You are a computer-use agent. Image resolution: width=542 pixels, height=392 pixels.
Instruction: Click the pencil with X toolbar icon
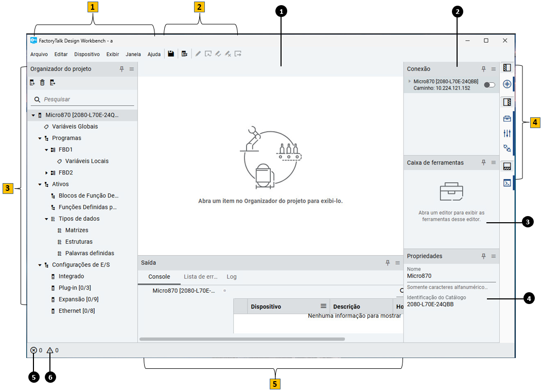228,54
